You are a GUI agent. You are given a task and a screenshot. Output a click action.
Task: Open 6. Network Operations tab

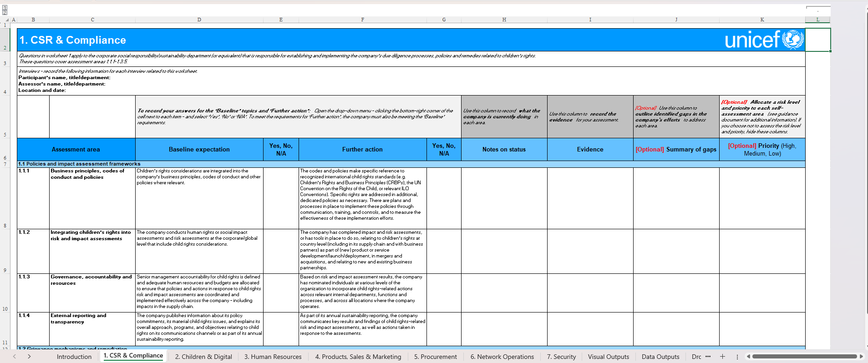502,357
